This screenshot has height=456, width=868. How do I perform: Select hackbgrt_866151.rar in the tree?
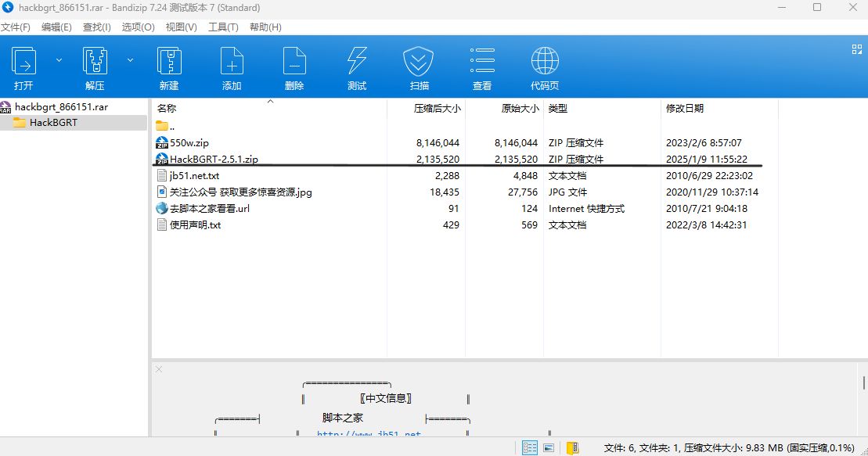(61, 107)
